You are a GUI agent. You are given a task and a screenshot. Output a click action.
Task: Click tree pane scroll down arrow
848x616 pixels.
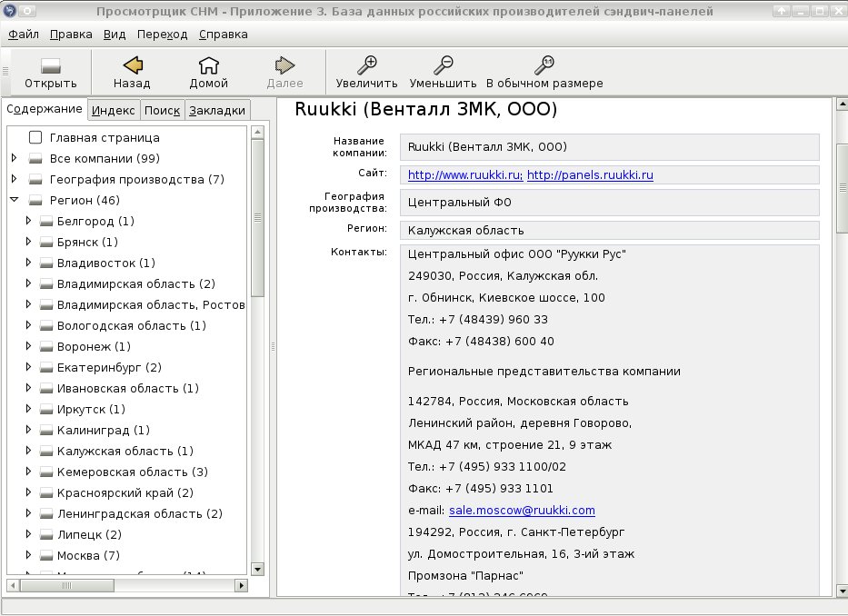[x=257, y=569]
